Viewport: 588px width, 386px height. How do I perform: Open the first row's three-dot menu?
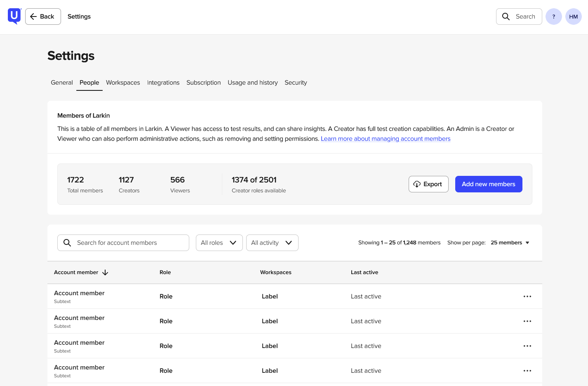pyautogui.click(x=527, y=296)
